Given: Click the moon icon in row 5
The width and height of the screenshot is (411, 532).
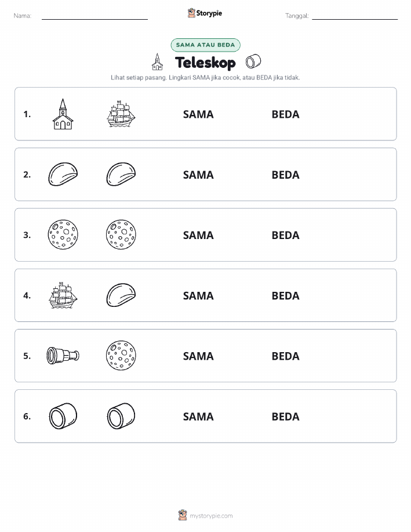Looking at the screenshot, I should tap(121, 356).
